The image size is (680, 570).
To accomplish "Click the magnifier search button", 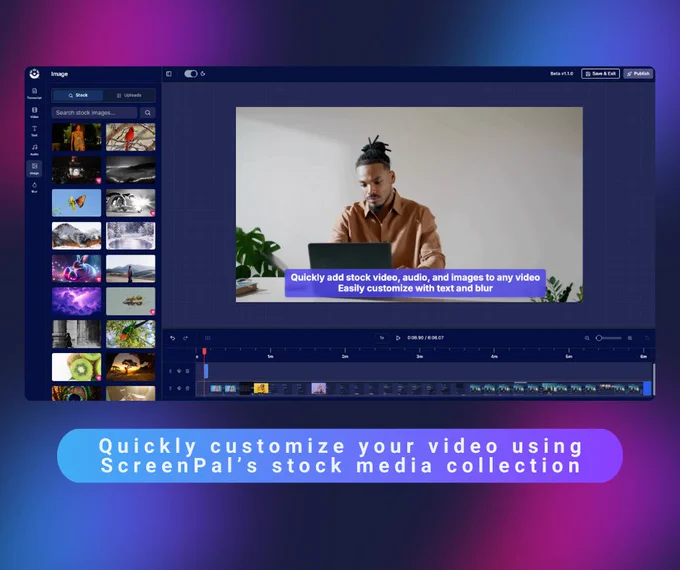I will 147,113.
